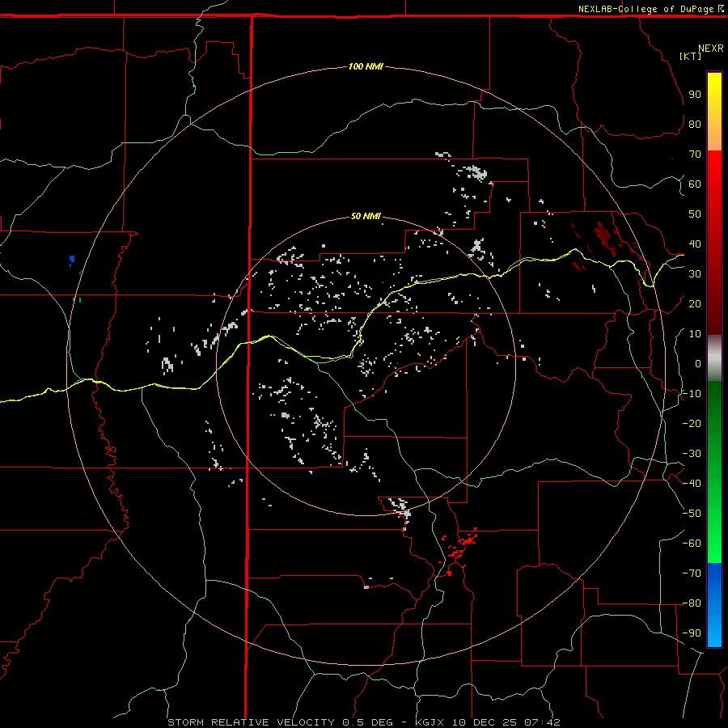This screenshot has width=728, height=728.
Task: Click the 20 value on the velocity scale
Action: pyautogui.click(x=695, y=303)
